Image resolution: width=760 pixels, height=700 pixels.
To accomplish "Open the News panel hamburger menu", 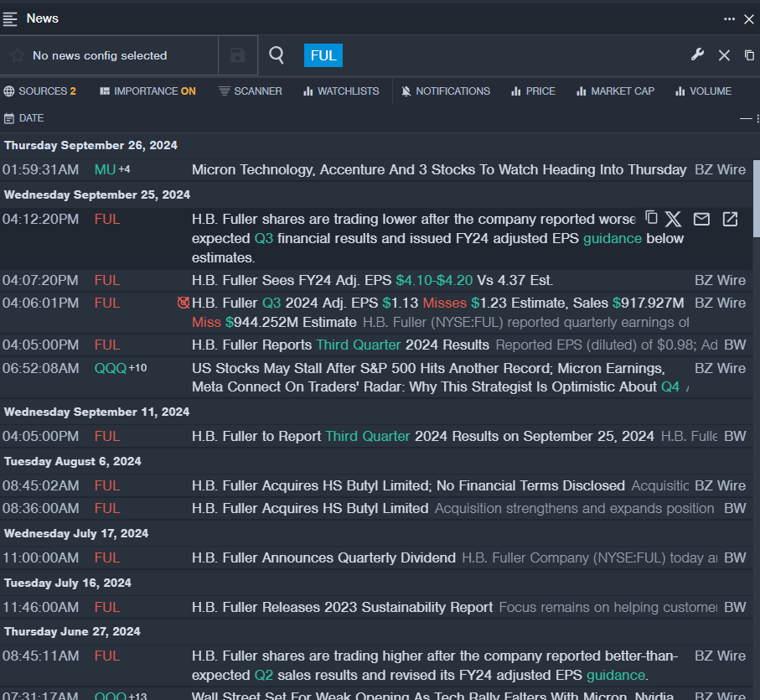I will point(10,18).
